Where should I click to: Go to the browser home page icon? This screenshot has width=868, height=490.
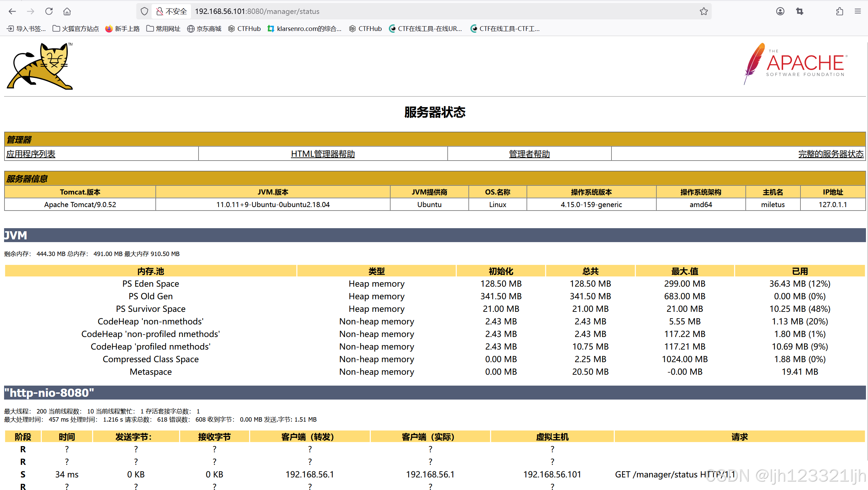[67, 11]
